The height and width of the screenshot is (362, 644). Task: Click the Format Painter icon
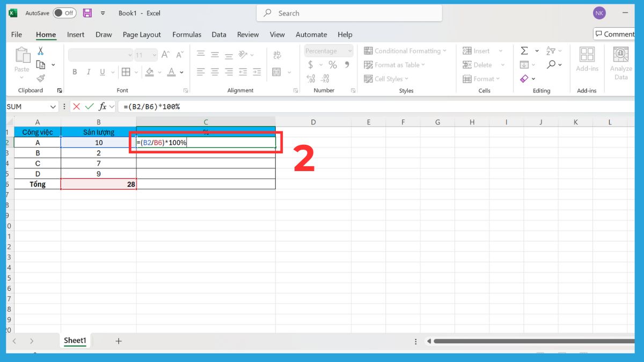point(41,78)
